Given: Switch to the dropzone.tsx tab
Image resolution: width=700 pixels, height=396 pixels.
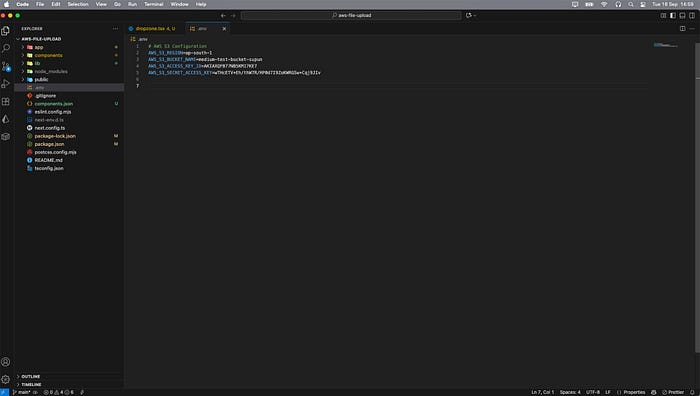Looking at the screenshot, I should point(152,29).
